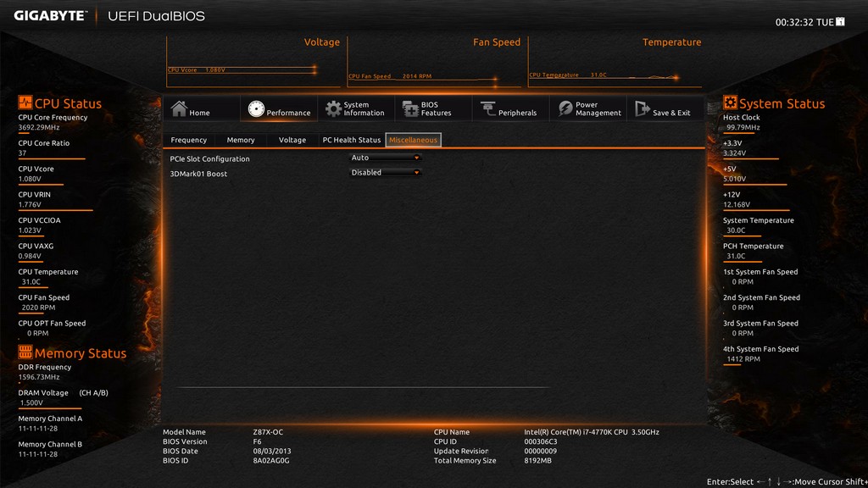Open the Power Management menu label
This screenshot has height=488, width=868.
[598, 109]
